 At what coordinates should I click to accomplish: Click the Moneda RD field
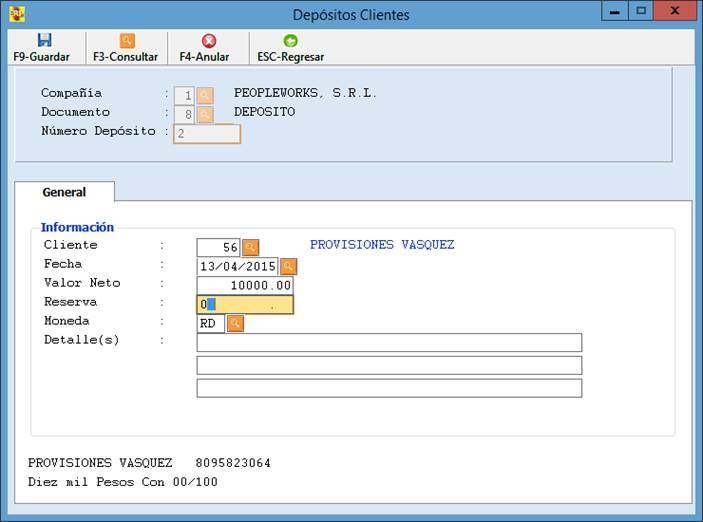[210, 324]
